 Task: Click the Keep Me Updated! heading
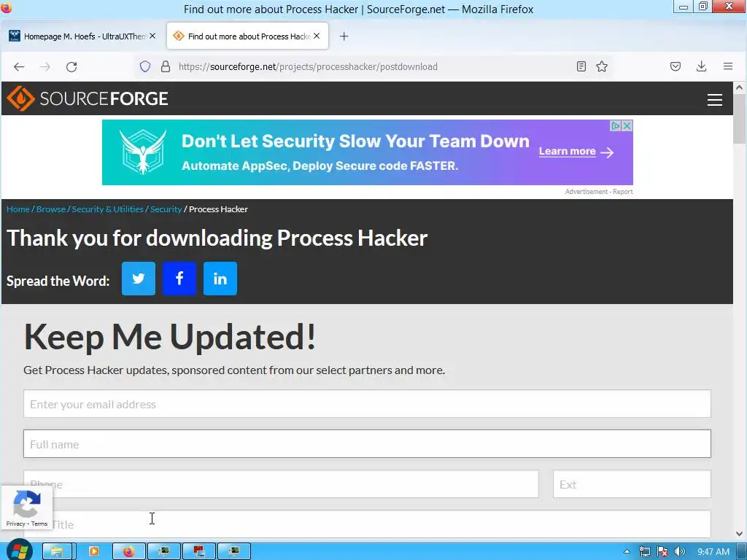coord(169,336)
